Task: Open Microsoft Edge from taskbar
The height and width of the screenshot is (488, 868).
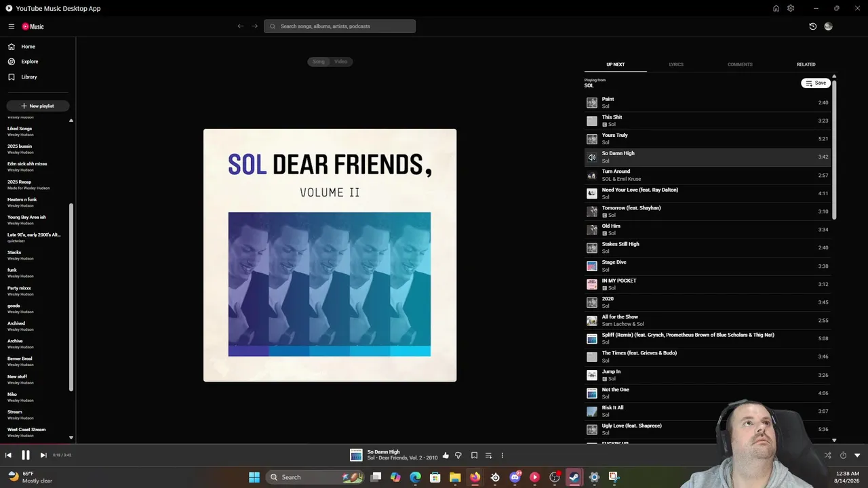Action: [415, 477]
